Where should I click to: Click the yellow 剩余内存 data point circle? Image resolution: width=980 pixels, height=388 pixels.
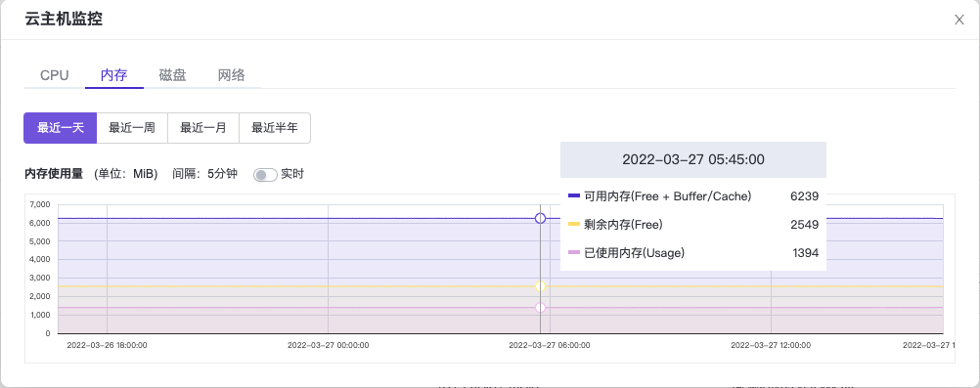pos(541,286)
